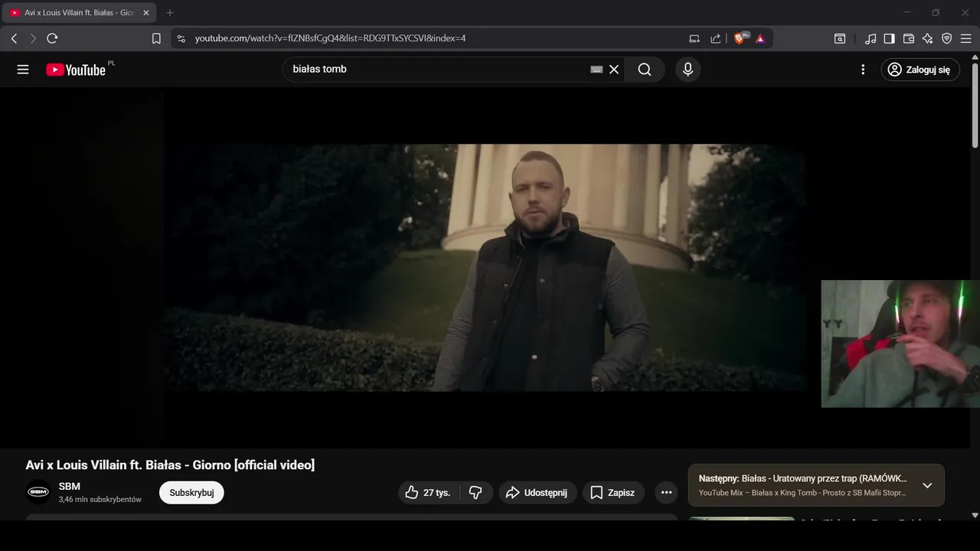
Task: Go forward with the browser forward arrow
Action: click(x=33, y=38)
